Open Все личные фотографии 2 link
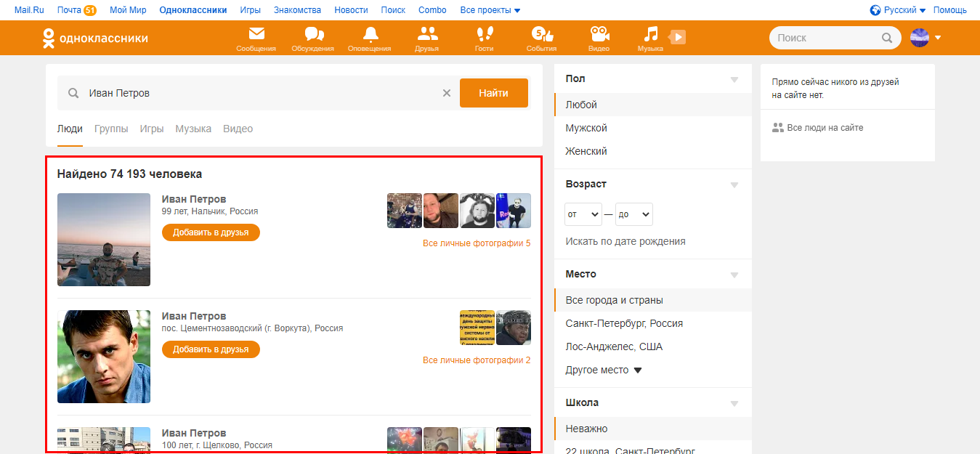Image resolution: width=980 pixels, height=454 pixels. click(x=477, y=360)
